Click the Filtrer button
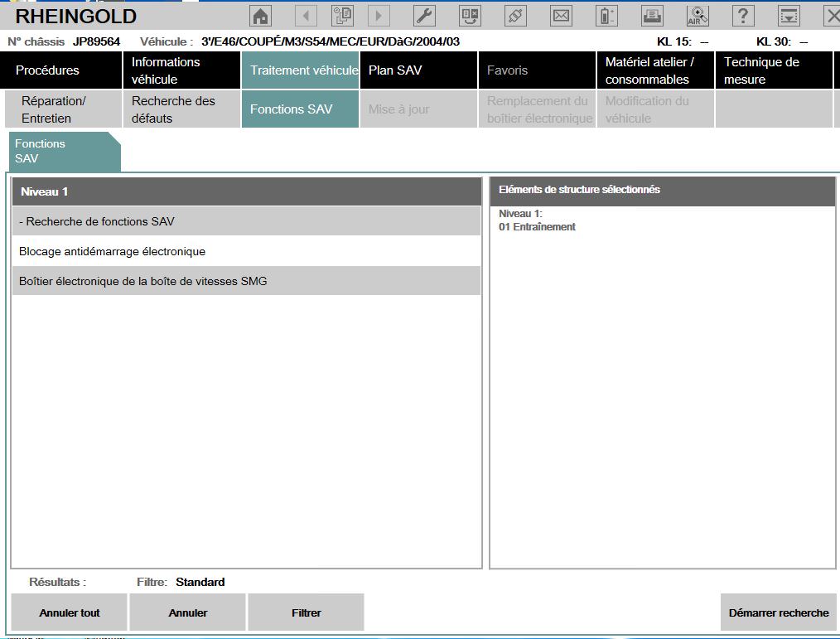Viewport: 840px width, 639px height. point(306,612)
